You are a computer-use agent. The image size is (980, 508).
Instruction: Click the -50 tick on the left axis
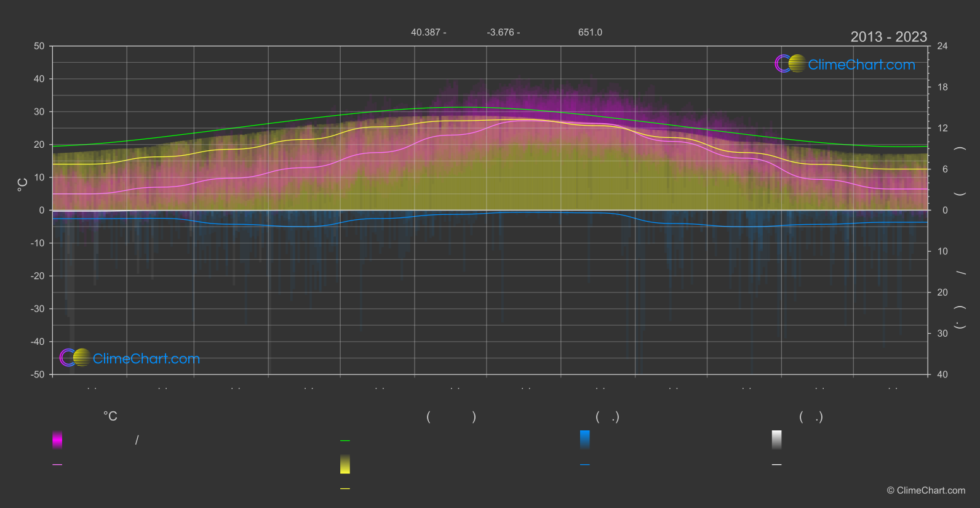point(38,374)
